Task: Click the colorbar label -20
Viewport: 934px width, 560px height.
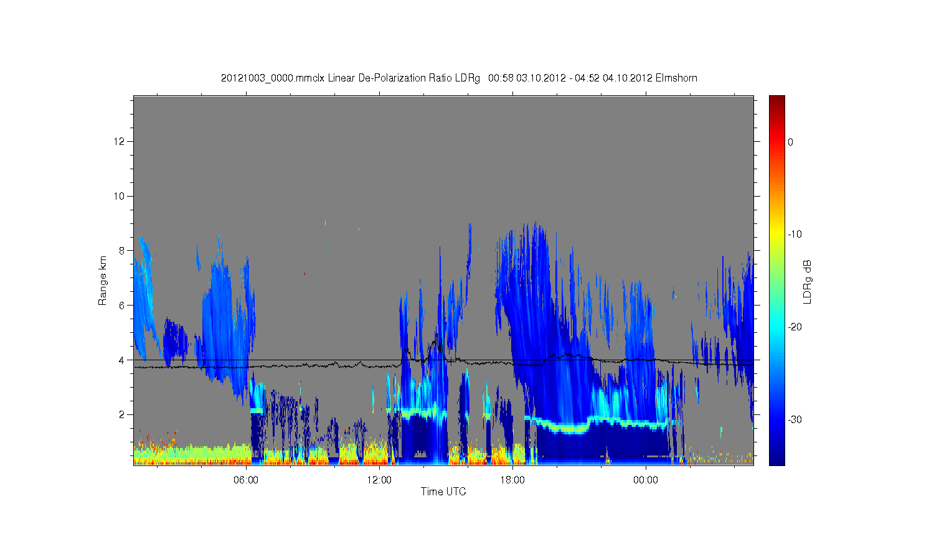Action: [795, 327]
